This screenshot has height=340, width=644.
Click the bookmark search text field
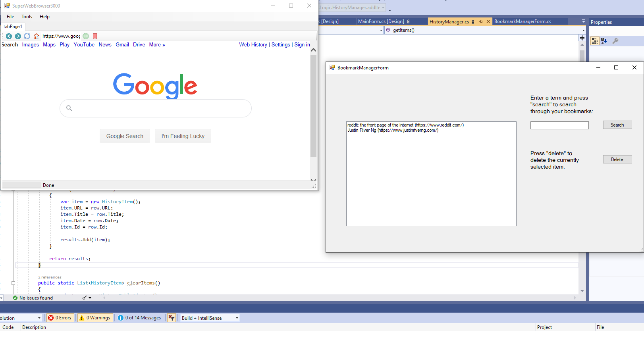[x=559, y=125]
